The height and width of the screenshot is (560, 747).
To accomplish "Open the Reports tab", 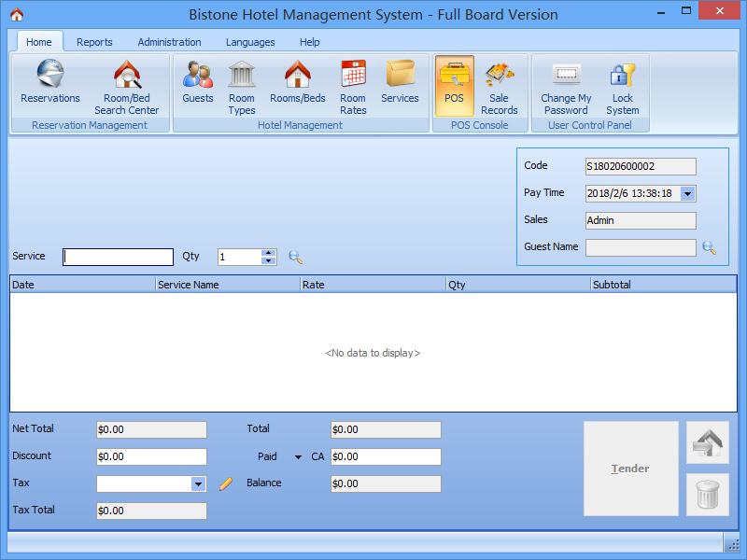I will click(x=94, y=42).
